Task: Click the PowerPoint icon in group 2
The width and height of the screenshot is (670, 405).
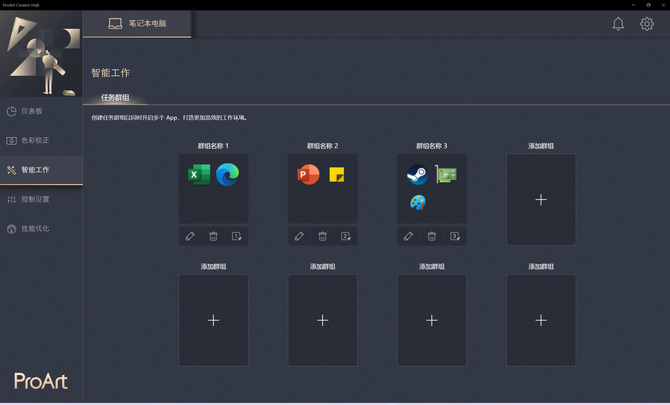Action: pyautogui.click(x=308, y=175)
